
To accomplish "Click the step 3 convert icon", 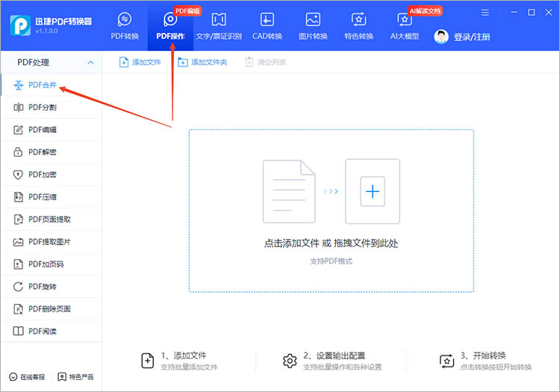I will (447, 361).
